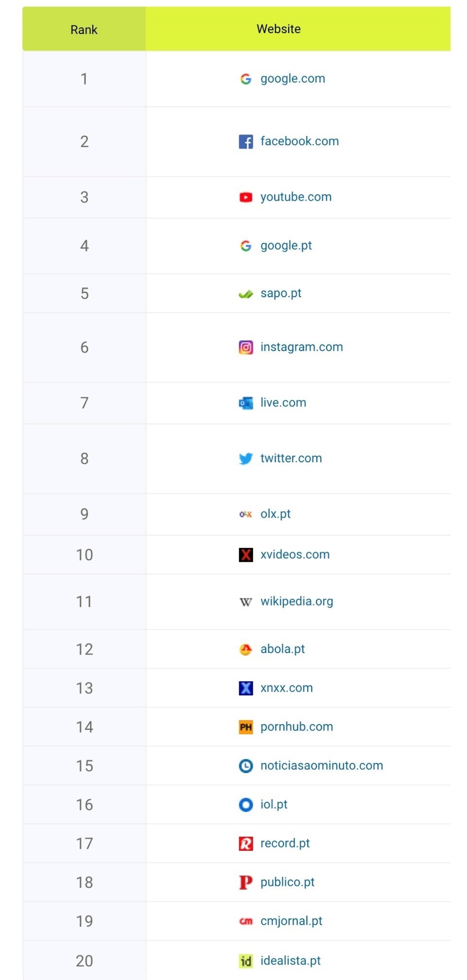Click the Wikipedia W icon
The image size is (467, 980).
[246, 602]
